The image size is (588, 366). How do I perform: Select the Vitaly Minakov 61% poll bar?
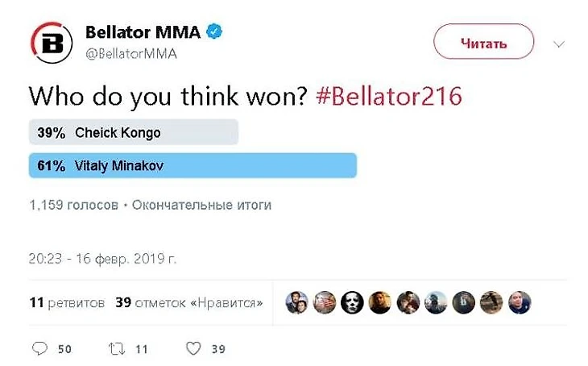(193, 165)
